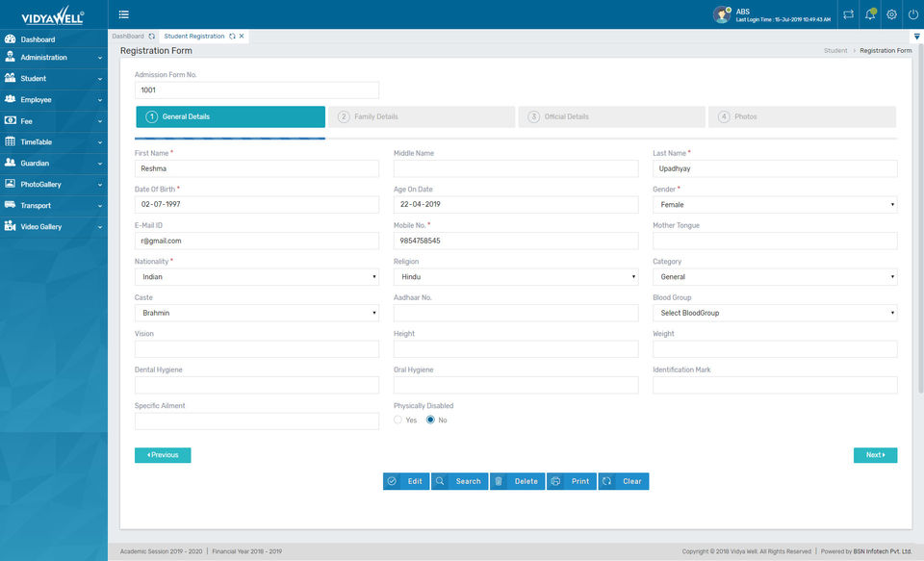924x561 pixels.
Task: Click the Transport truck icon
Action: coord(10,205)
